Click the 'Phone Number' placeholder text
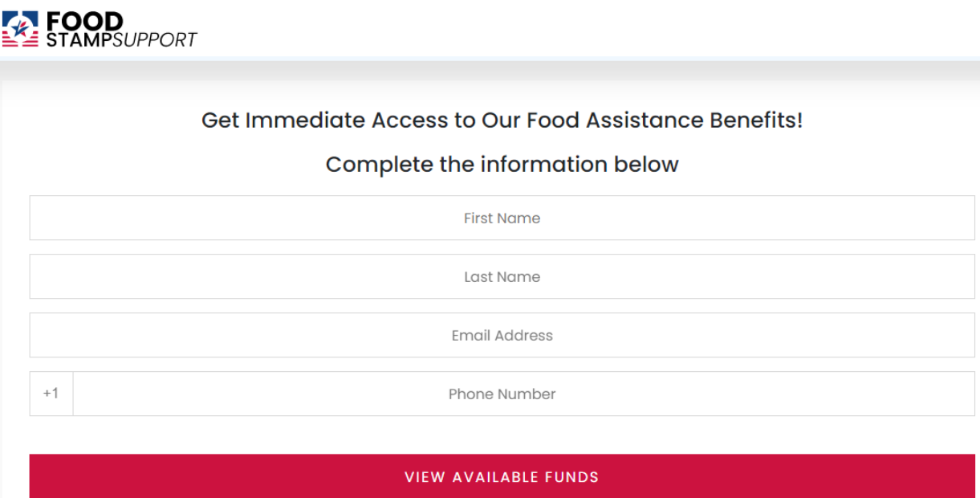 [502, 394]
